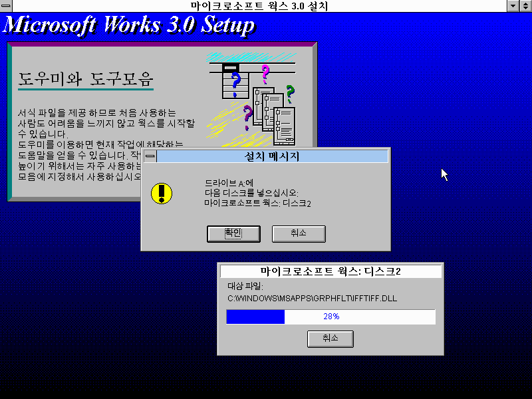The width and height of the screenshot is (532, 399).
Task: Click the 다음 디스크를 넣으십시오: message line
Action: tap(251, 193)
